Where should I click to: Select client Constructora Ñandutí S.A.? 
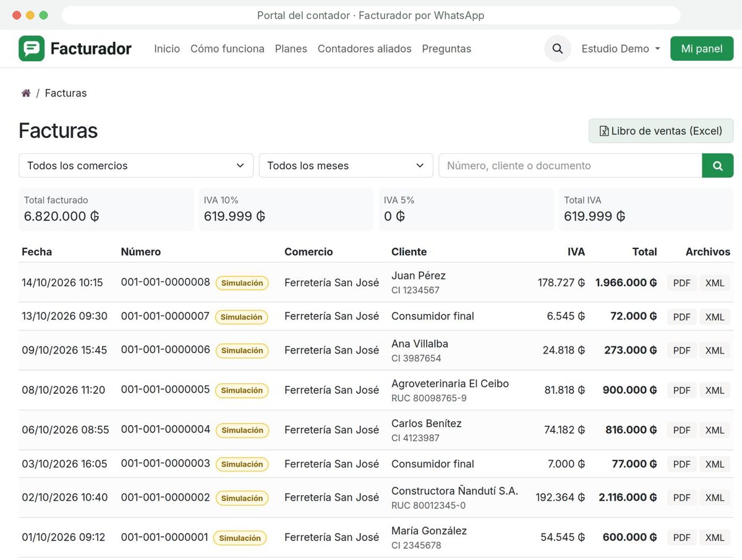pos(455,491)
